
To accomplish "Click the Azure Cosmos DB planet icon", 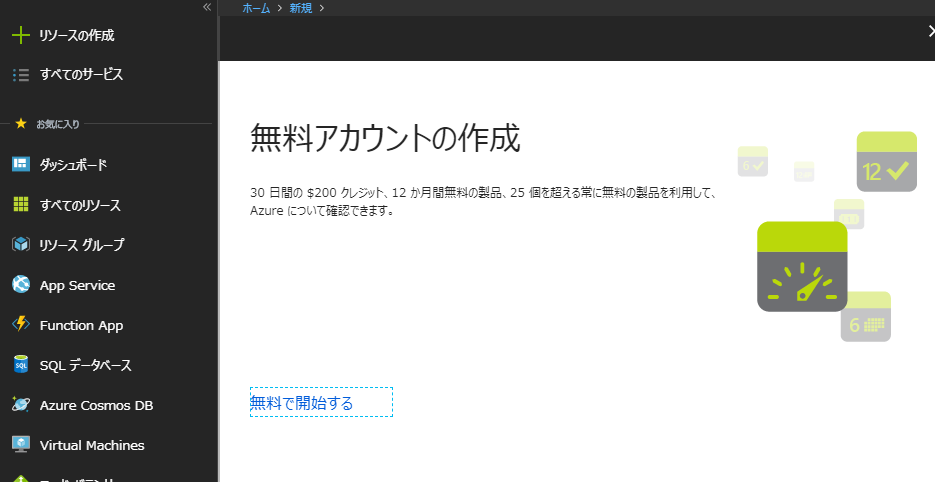I will pyautogui.click(x=20, y=405).
